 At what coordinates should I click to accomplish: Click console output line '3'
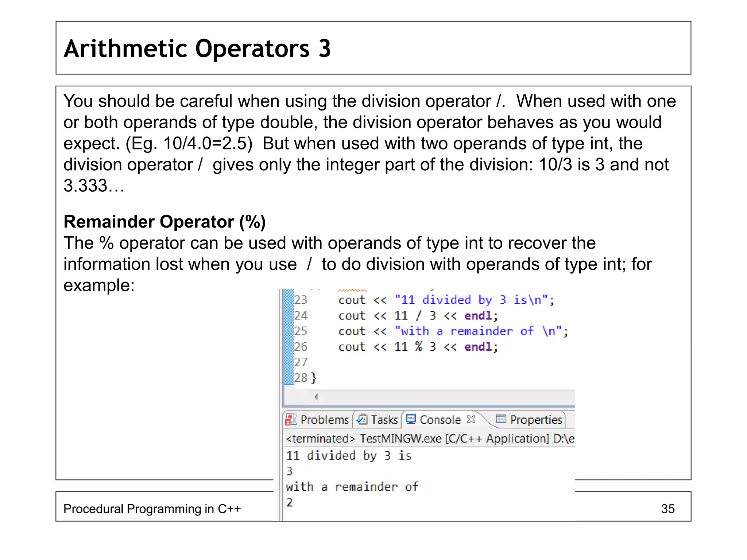[x=290, y=471]
